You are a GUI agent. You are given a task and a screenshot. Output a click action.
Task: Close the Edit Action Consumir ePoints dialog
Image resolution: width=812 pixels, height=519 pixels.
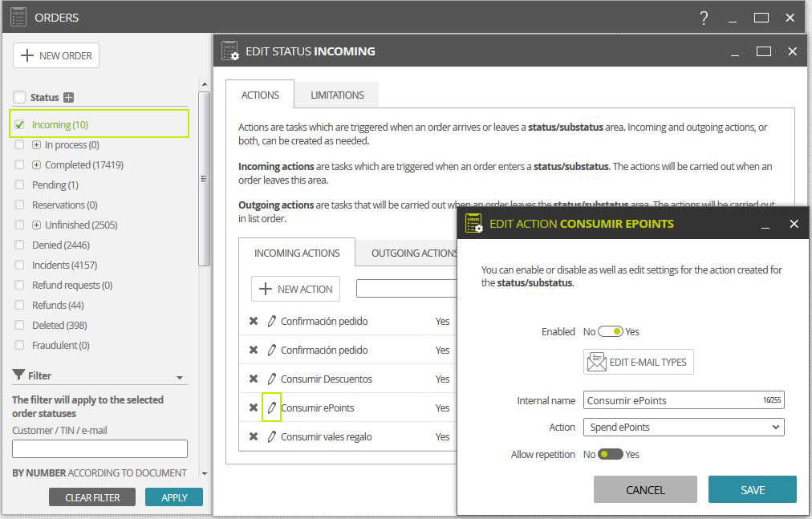coord(794,224)
